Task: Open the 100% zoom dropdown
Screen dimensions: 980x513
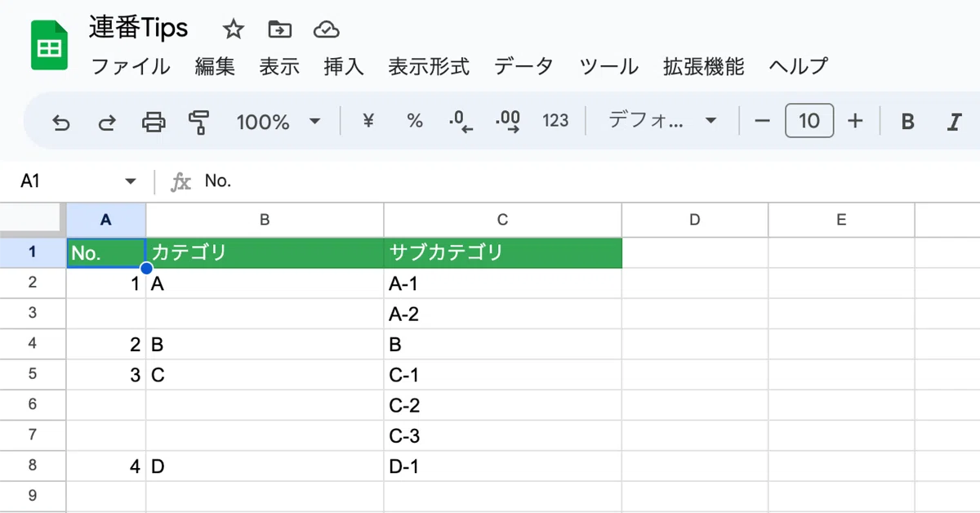Action: [278, 122]
